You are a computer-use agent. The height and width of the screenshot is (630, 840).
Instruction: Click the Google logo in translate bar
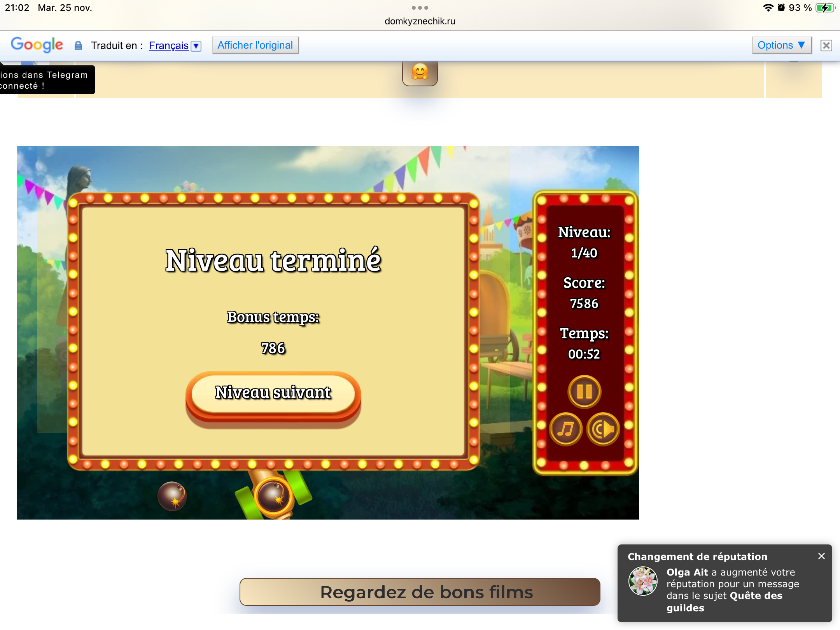37,45
